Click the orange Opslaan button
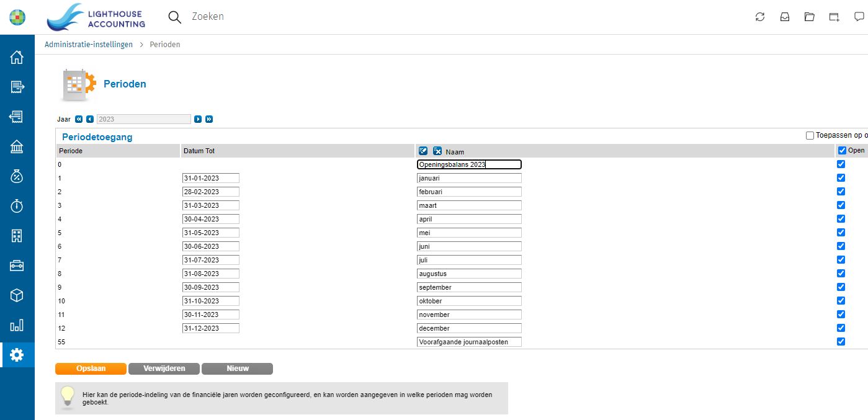The width and height of the screenshot is (868, 420). [x=91, y=369]
